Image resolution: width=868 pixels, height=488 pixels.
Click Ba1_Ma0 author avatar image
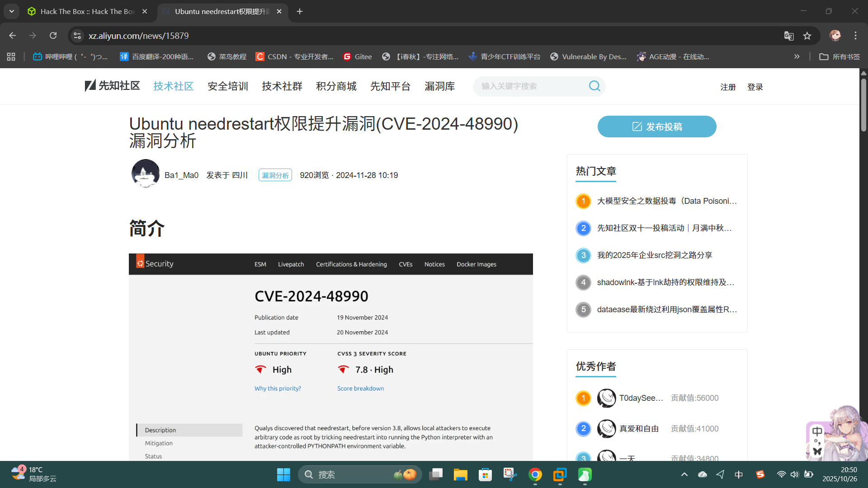[145, 174]
